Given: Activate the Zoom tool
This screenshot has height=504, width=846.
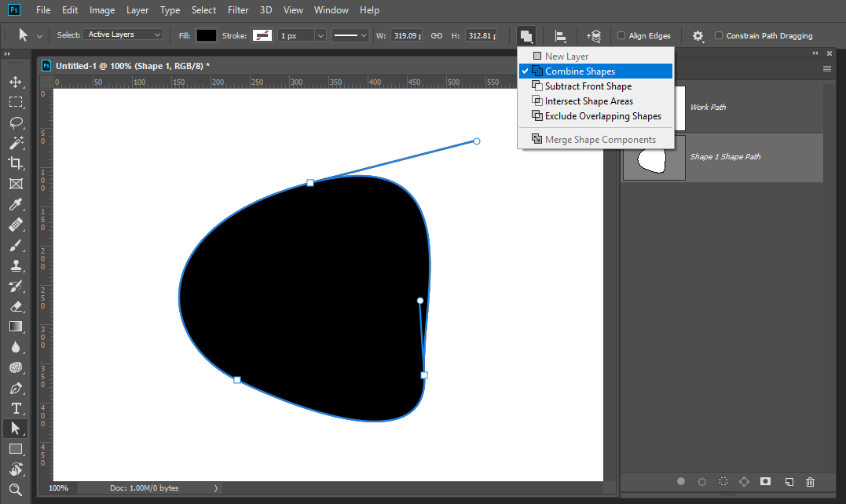Looking at the screenshot, I should coord(15,490).
